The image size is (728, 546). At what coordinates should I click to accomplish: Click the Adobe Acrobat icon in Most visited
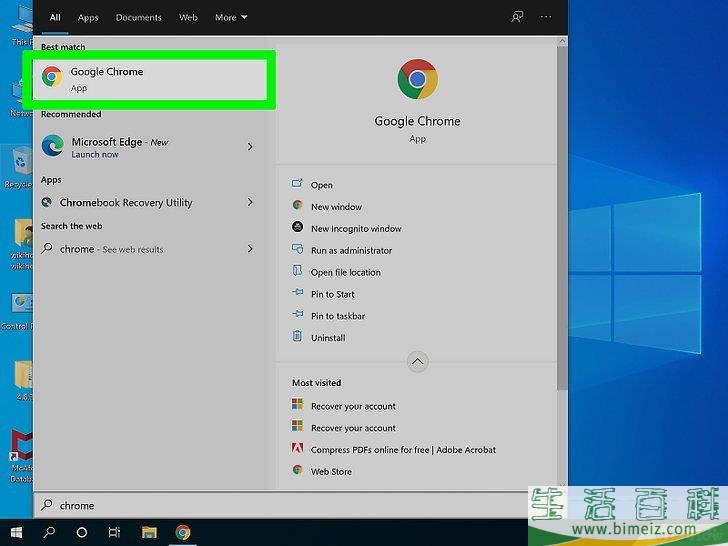(x=298, y=448)
